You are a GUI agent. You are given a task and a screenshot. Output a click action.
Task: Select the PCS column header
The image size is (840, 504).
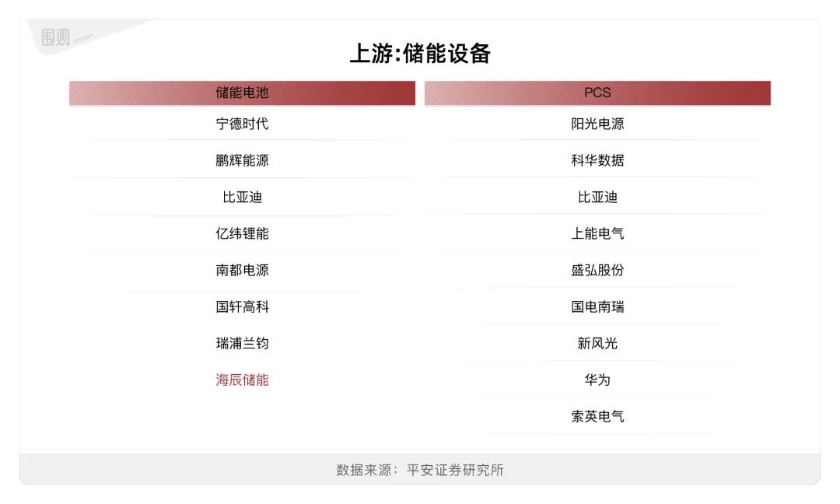(597, 93)
